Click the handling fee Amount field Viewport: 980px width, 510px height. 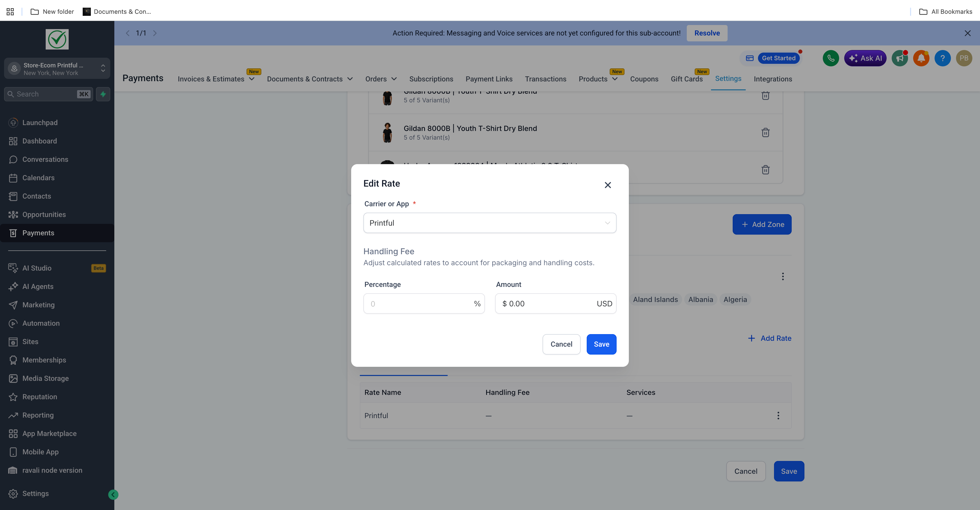click(x=548, y=304)
